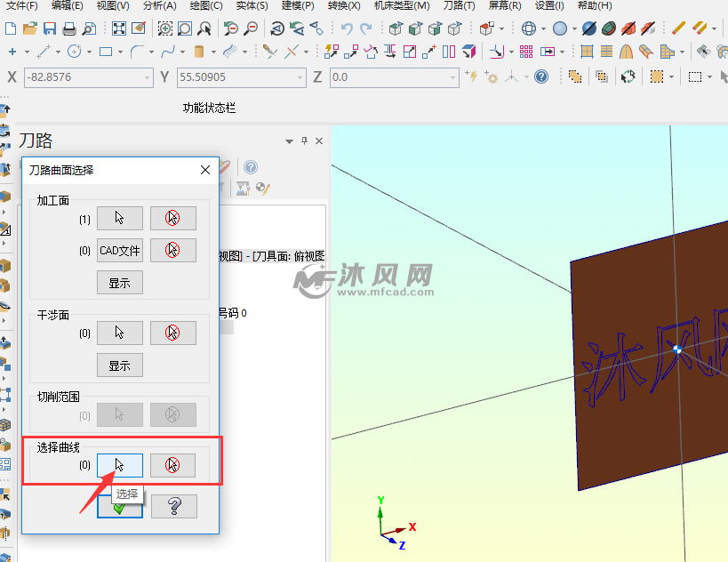Open the Z coordinate dropdown

[452, 77]
